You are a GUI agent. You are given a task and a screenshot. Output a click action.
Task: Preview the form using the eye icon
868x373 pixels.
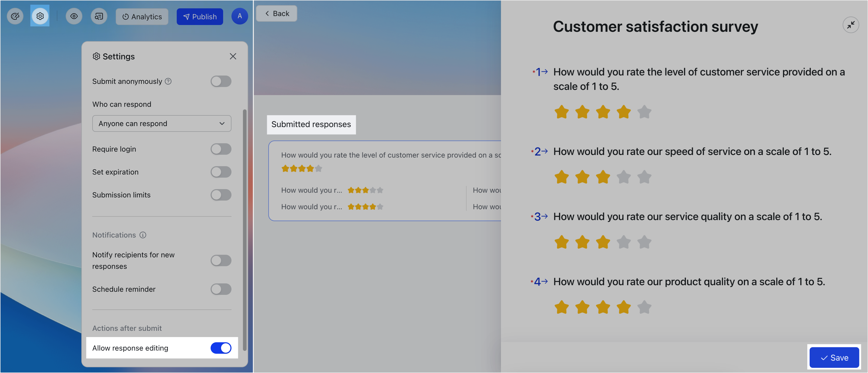click(74, 16)
